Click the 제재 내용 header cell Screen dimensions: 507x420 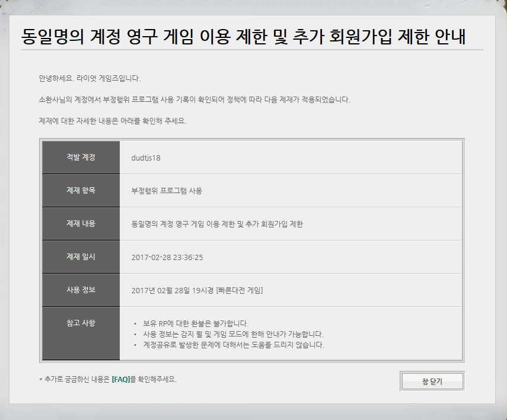81,223
